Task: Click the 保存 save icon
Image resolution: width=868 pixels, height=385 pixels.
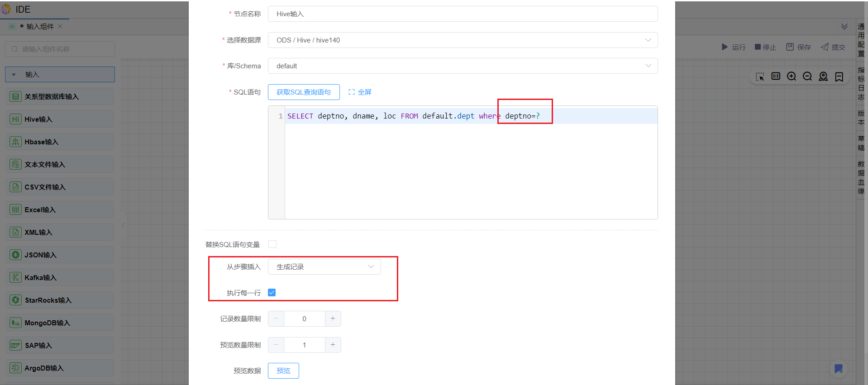Action: (790, 47)
